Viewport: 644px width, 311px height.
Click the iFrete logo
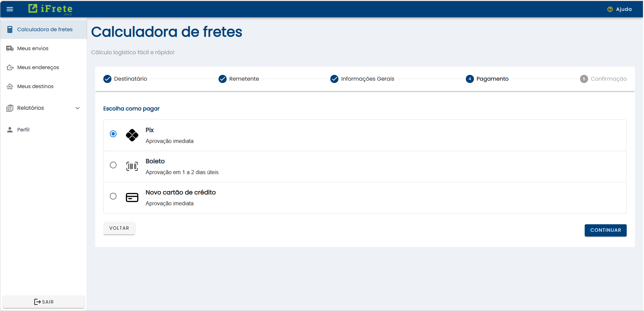[50, 9]
